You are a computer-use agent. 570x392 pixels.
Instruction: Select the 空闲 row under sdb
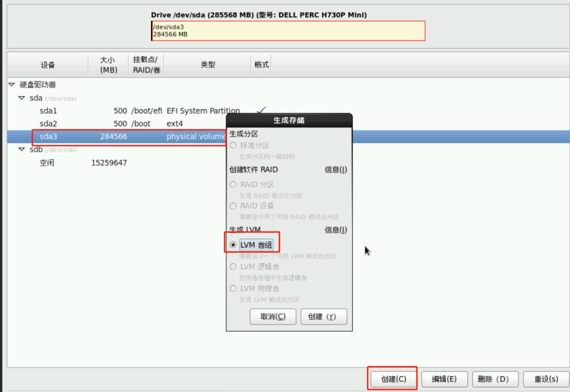tap(288, 162)
